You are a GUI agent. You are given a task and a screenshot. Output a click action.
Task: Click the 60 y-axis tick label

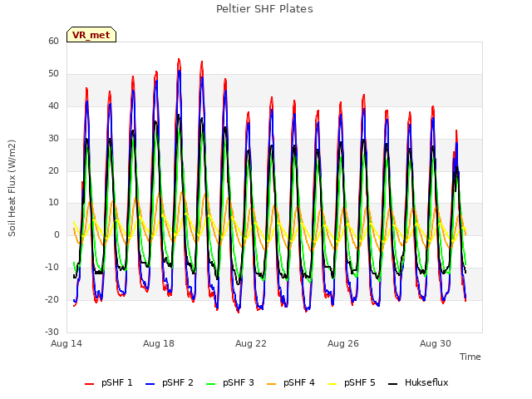(x=53, y=42)
